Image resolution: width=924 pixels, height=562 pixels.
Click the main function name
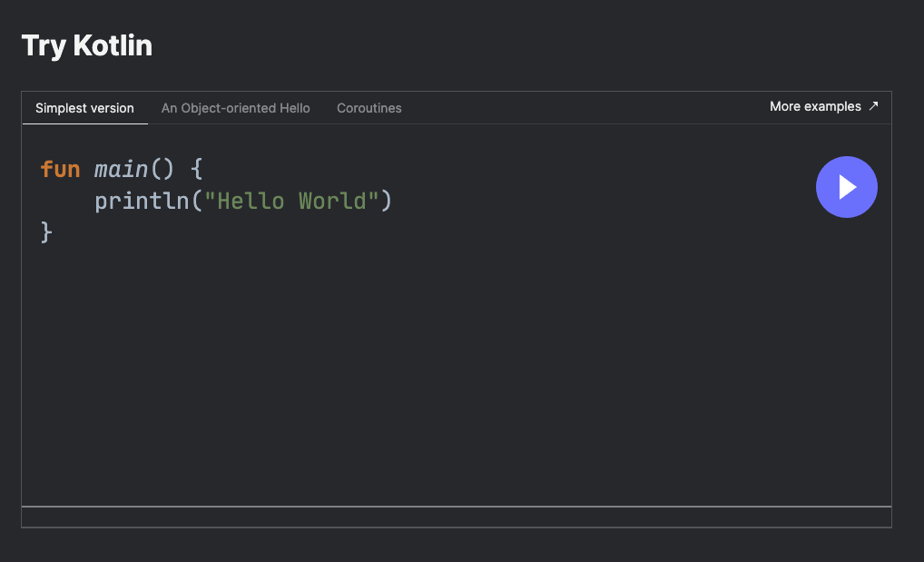(121, 169)
